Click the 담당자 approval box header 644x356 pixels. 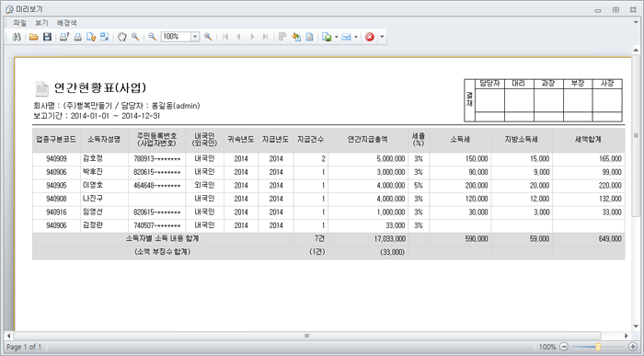tap(489, 84)
